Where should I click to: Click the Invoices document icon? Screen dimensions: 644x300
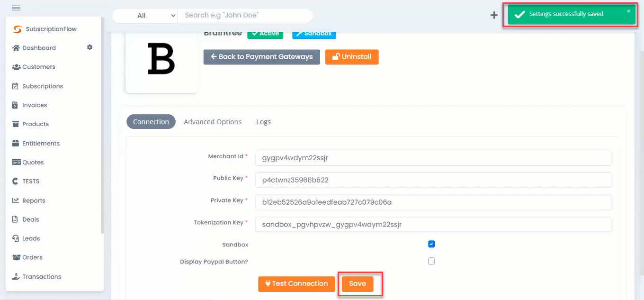tap(15, 105)
